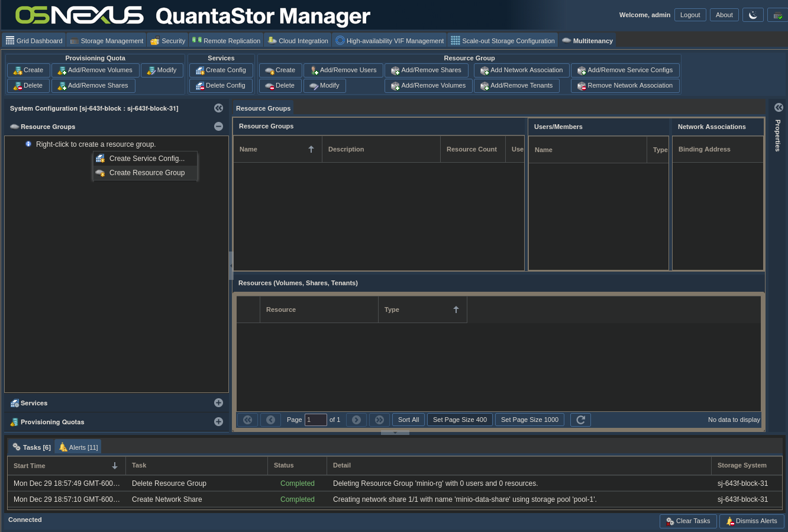The width and height of the screenshot is (788, 532).
Task: Open the Storage Management tab
Action: click(106, 41)
